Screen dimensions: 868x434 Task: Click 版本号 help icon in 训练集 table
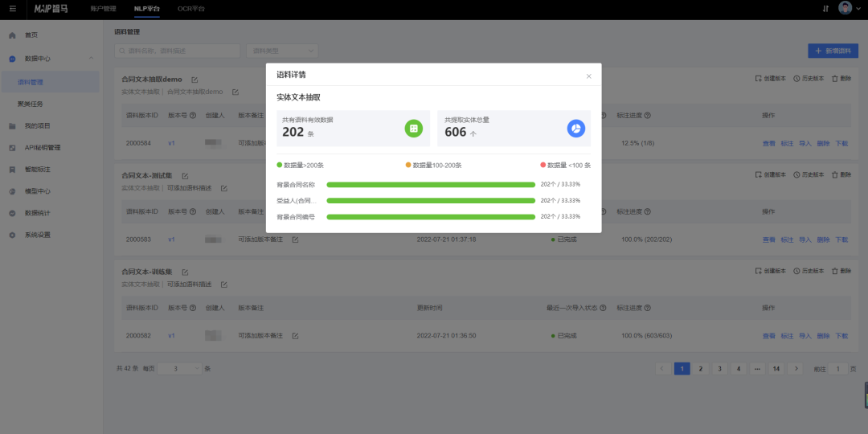(193, 308)
